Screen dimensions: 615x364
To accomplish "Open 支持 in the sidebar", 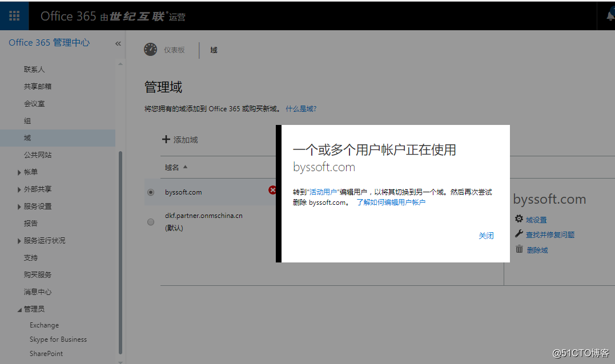I will point(31,258).
